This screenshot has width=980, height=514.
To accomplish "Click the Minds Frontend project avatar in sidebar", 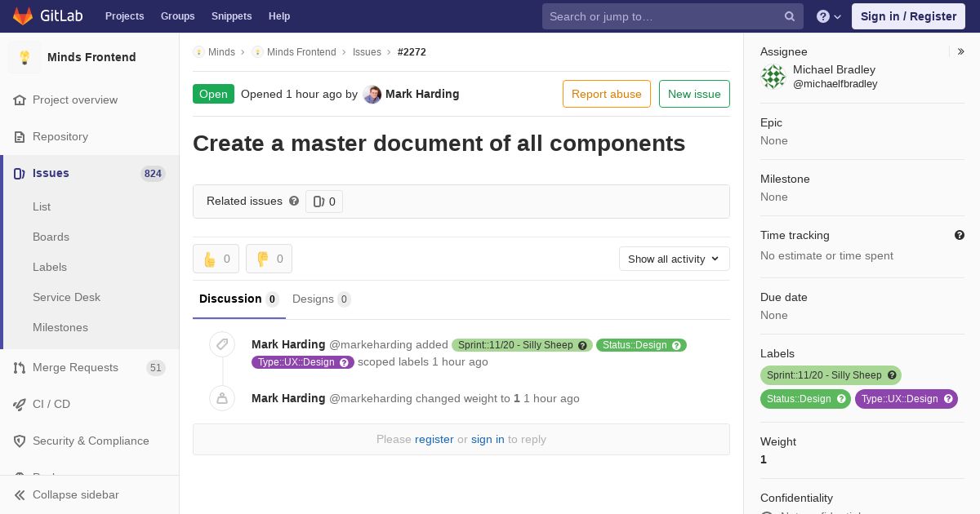I will [x=24, y=57].
